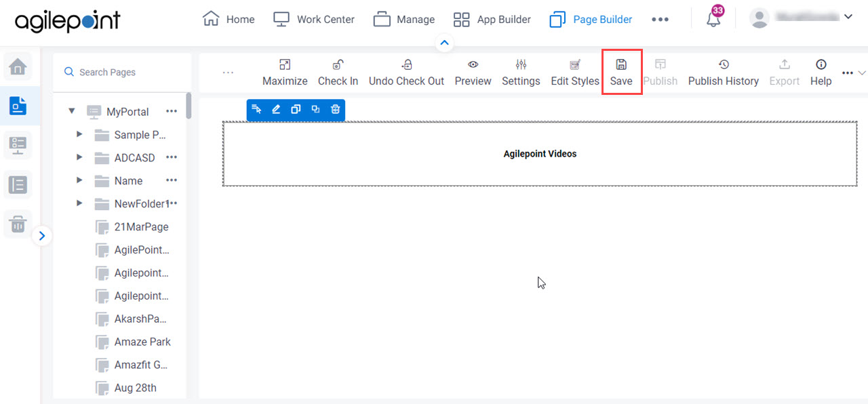Open the Amaze Park page
The width and height of the screenshot is (868, 404).
[142, 342]
